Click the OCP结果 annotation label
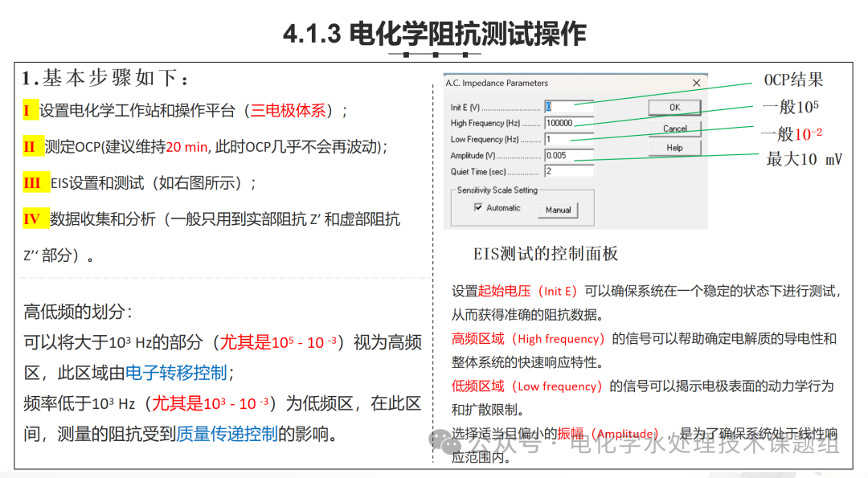Screen dimensions: 868x478 (x=793, y=80)
